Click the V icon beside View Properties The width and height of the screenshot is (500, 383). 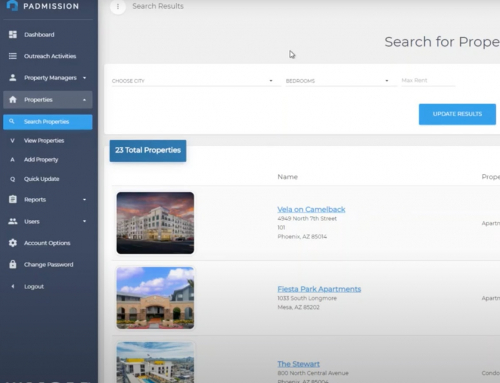tap(12, 141)
